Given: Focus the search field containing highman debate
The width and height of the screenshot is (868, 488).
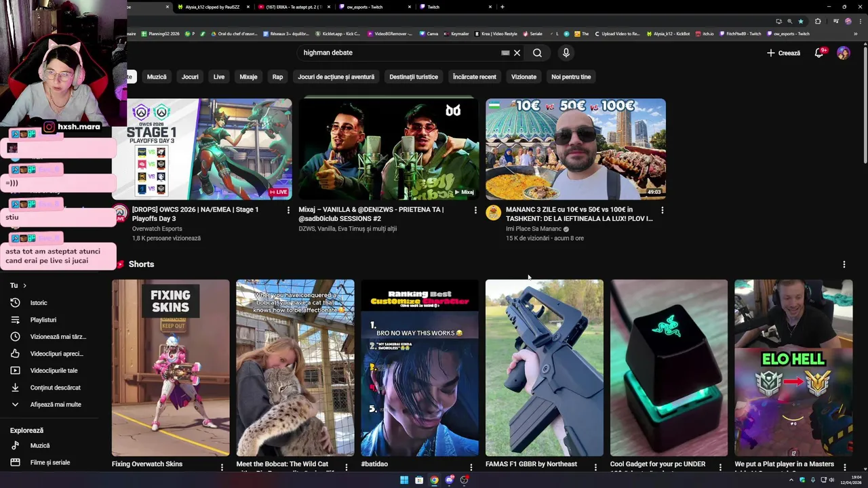Looking at the screenshot, I should [400, 53].
